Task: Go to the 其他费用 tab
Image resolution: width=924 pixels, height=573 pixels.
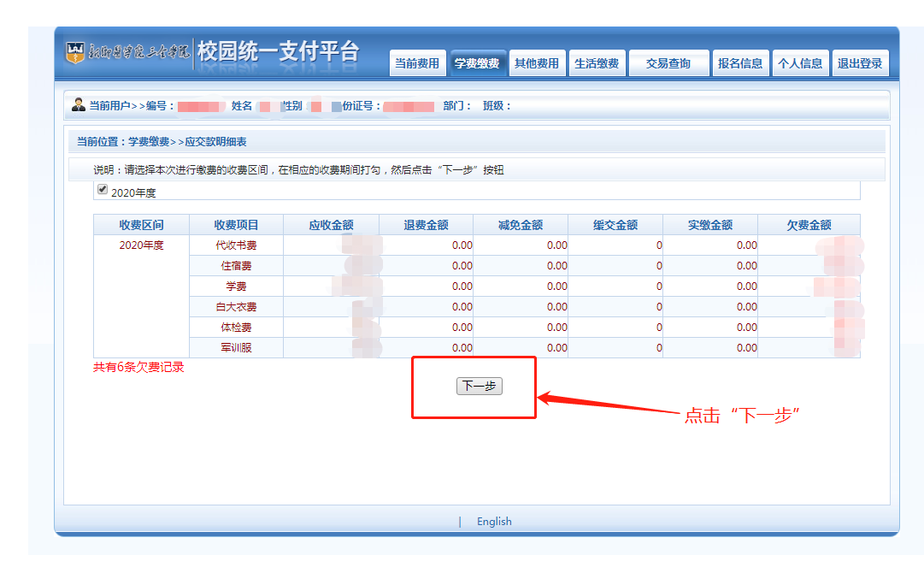Action: tap(537, 63)
